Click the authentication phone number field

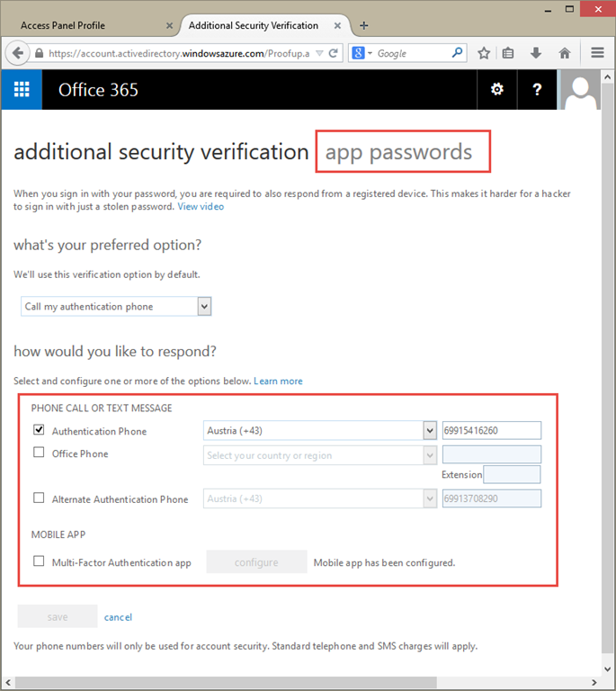point(491,431)
